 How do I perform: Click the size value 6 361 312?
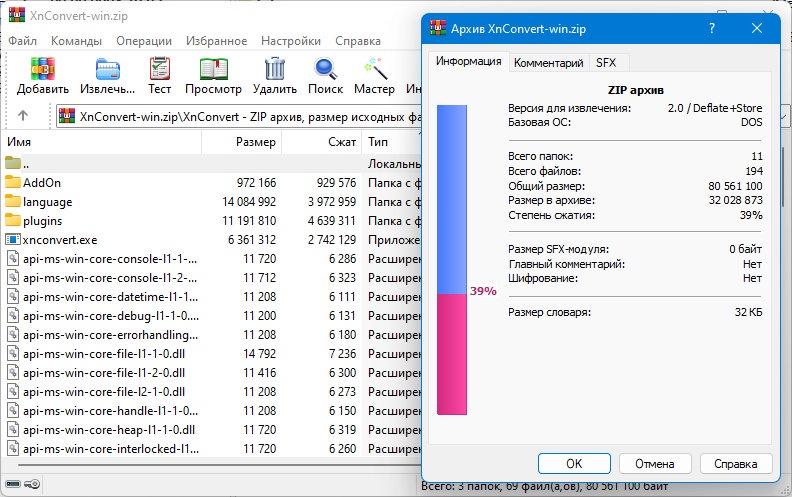click(252, 239)
